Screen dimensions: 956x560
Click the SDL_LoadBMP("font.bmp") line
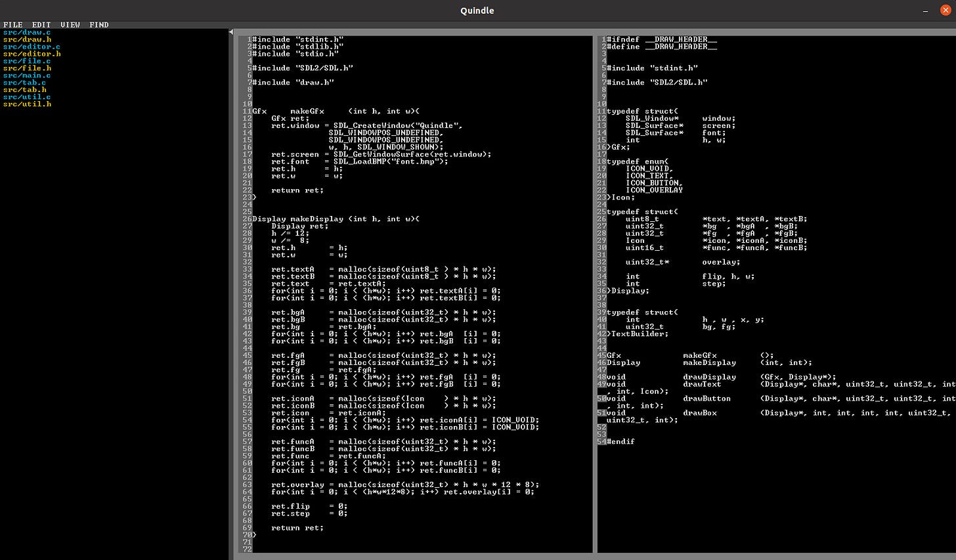(x=360, y=162)
